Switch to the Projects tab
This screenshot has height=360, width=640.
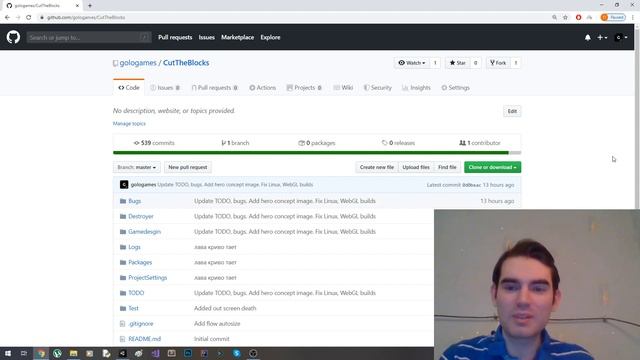[x=304, y=88]
